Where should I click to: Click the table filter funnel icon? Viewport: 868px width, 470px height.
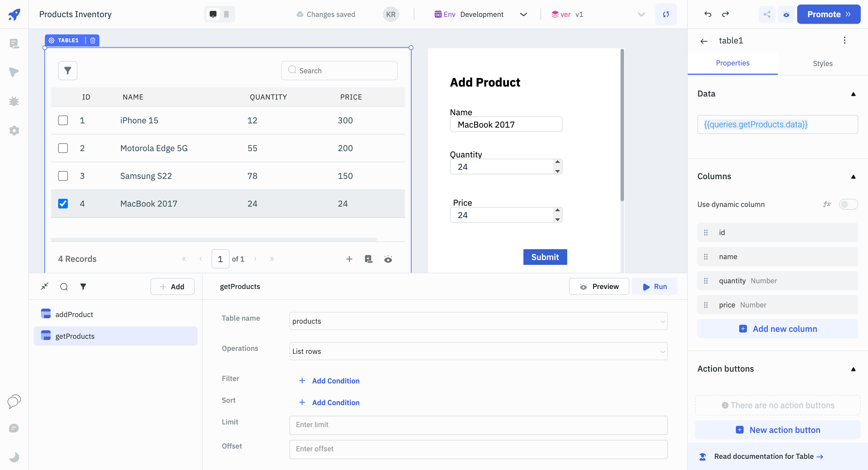click(68, 71)
